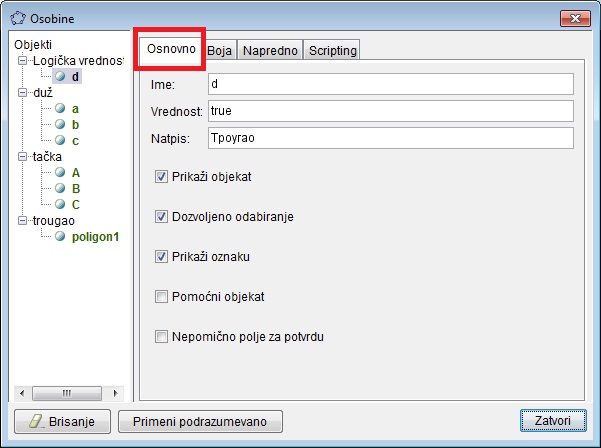Click the Objekti heading text
This screenshot has width=601, height=448.
coord(33,44)
